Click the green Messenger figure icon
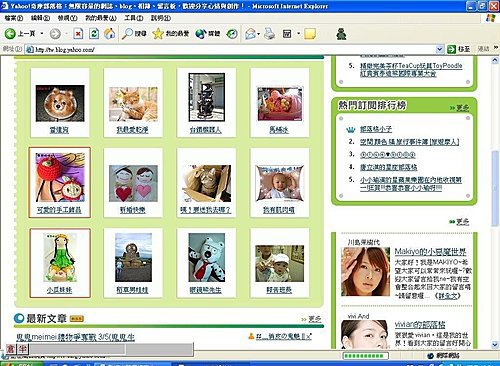 click(x=341, y=34)
